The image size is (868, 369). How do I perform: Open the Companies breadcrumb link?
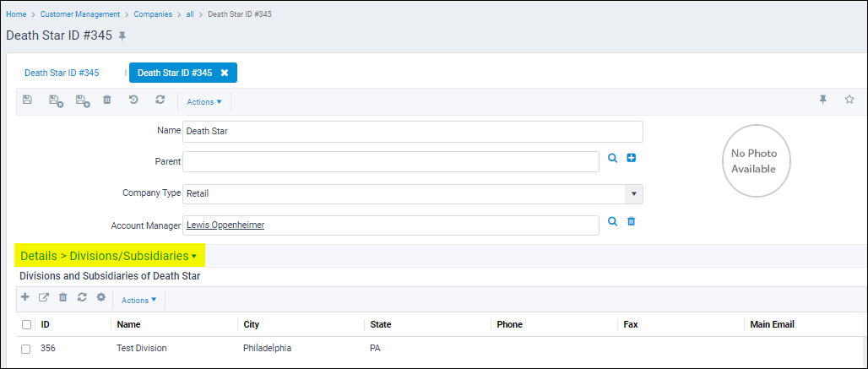pyautogui.click(x=153, y=14)
